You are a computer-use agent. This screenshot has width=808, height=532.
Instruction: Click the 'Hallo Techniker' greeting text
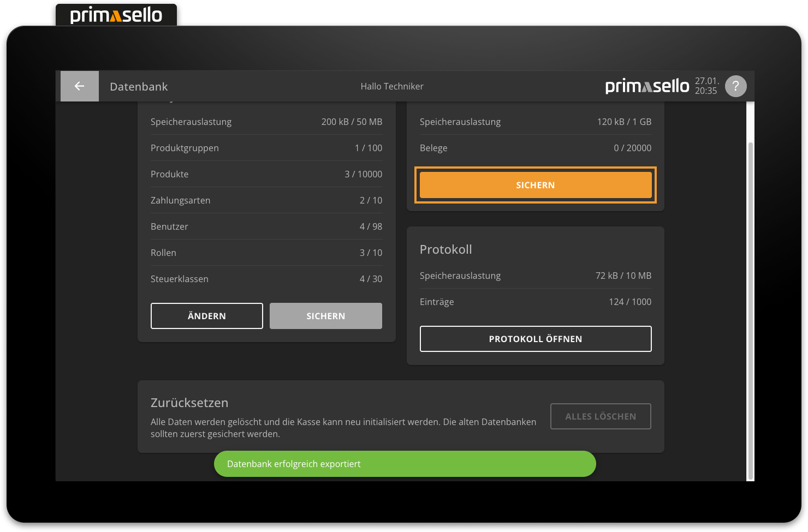pos(392,86)
